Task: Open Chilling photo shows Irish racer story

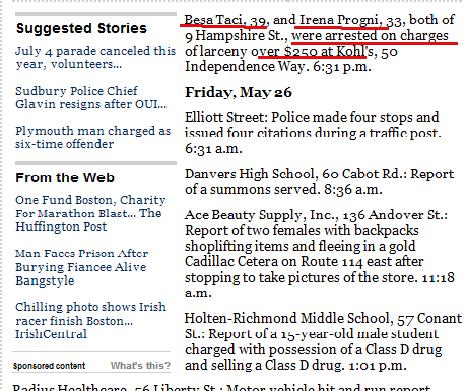Action: [x=90, y=320]
